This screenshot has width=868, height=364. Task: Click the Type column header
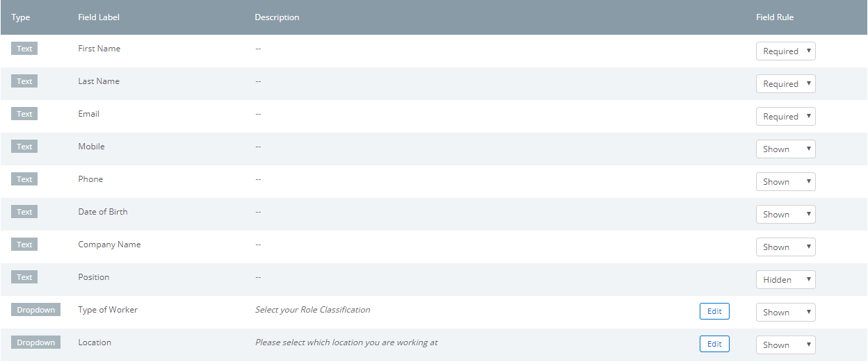[21, 17]
